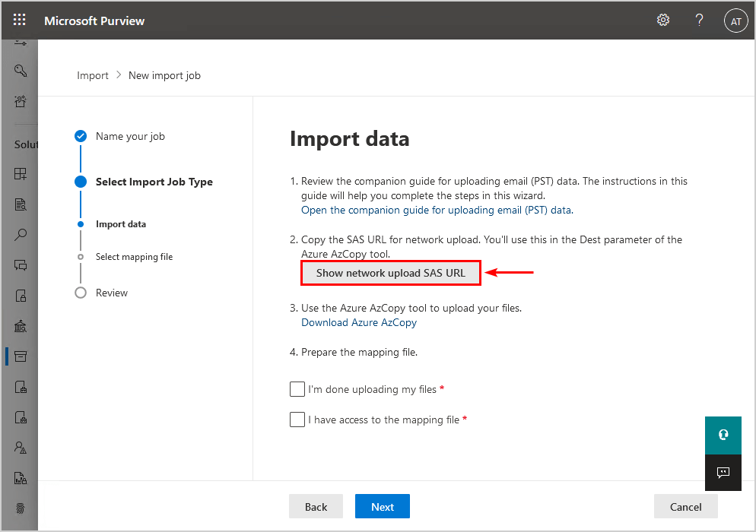Image resolution: width=756 pixels, height=532 pixels.
Task: Open the eDiscovery institution icon in sidebar
Action: 20,325
